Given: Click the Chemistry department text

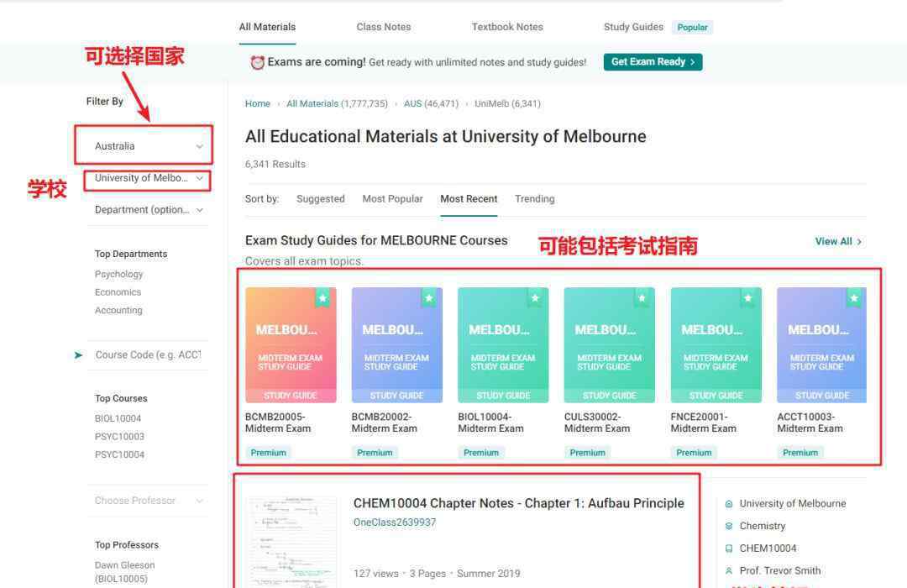Looking at the screenshot, I should (x=763, y=526).
